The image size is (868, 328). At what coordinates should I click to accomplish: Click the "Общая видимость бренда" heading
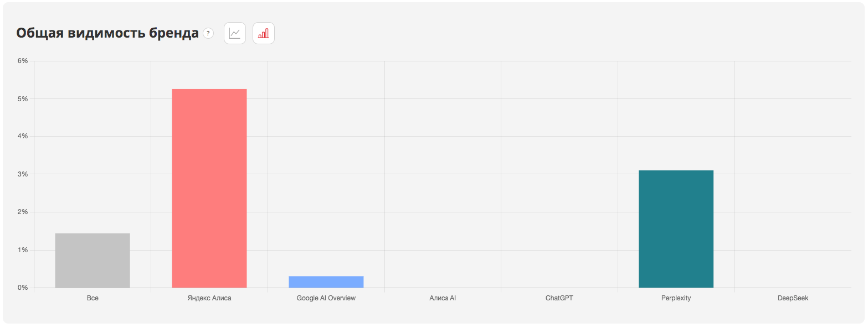tap(107, 34)
